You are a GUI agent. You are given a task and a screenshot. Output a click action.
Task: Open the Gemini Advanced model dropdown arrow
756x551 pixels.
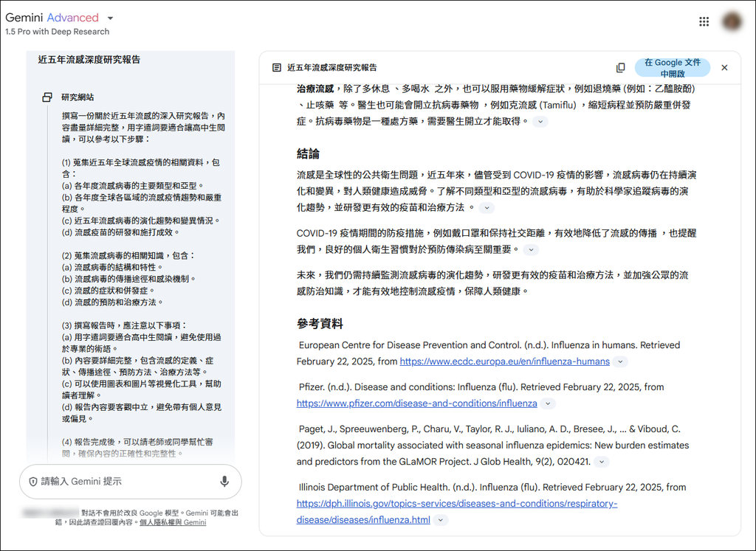pos(111,18)
